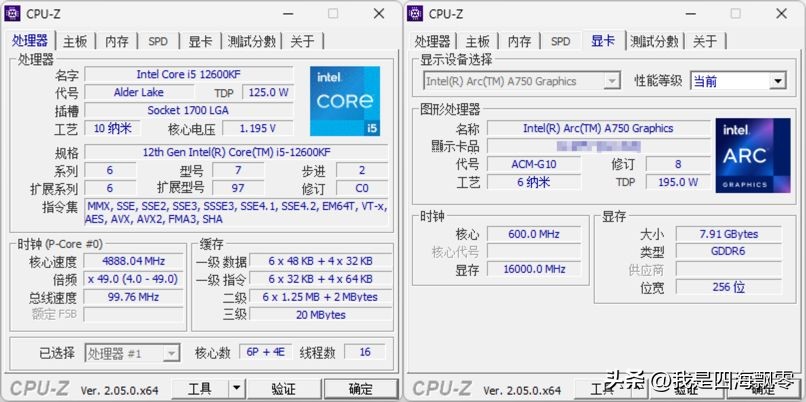Image resolution: width=806 pixels, height=402 pixels.
Task: Click the GPU TDP 195.0 W value
Action: click(678, 182)
